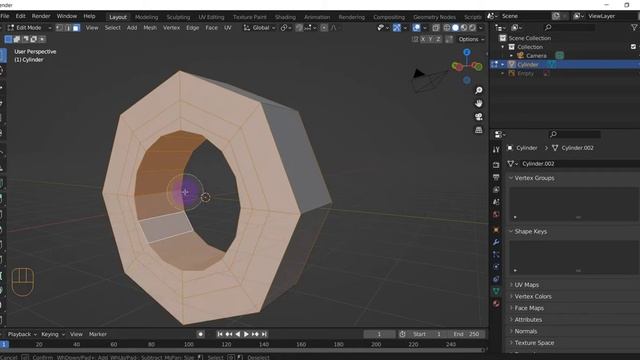Switch to the UV Editing workspace tab
640x360 pixels.
pos(211,17)
